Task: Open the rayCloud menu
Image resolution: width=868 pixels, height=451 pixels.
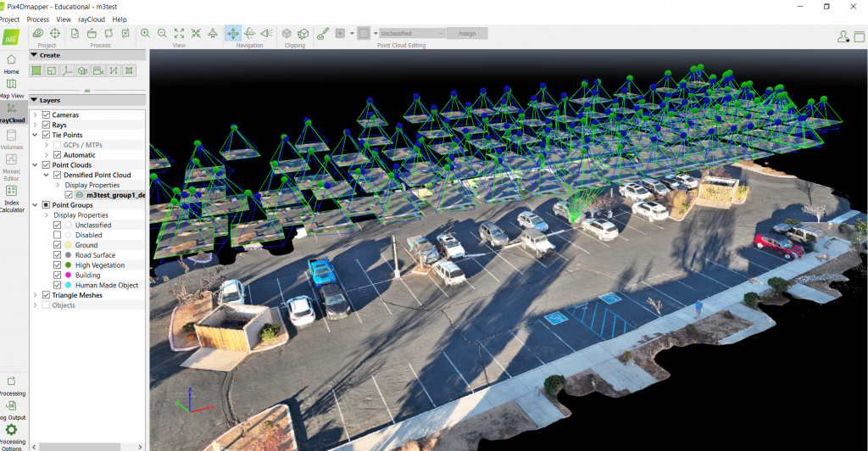Action: (x=91, y=19)
